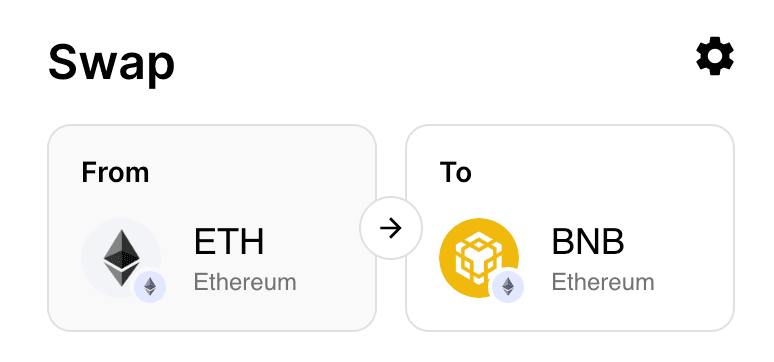Select the BNB token name
The width and height of the screenshot is (774, 362).
[588, 242]
